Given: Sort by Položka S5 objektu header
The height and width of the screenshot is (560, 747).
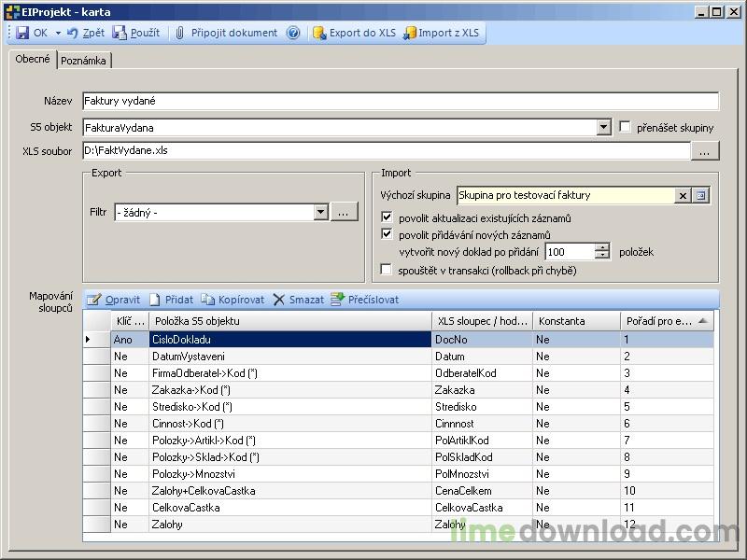Looking at the screenshot, I should coord(290,321).
